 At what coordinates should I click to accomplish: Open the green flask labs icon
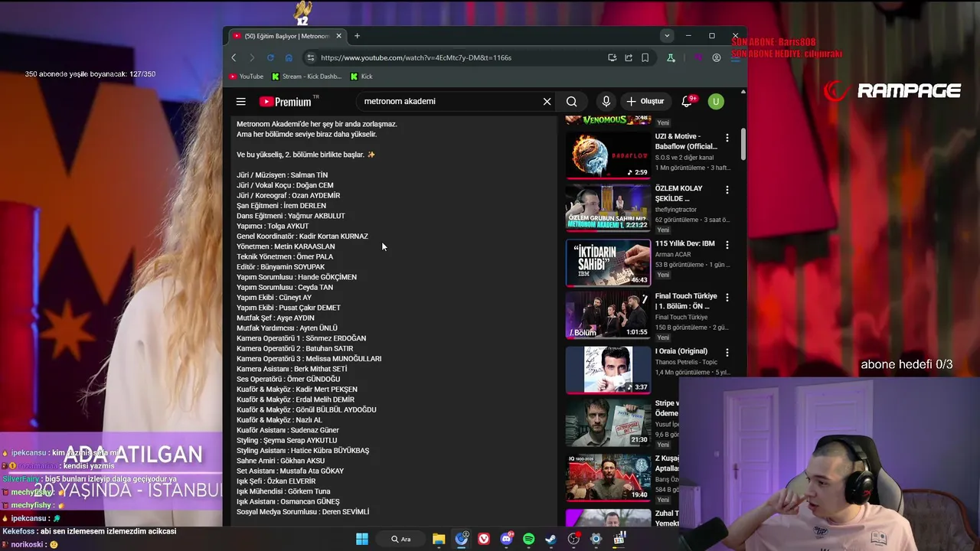671,57
